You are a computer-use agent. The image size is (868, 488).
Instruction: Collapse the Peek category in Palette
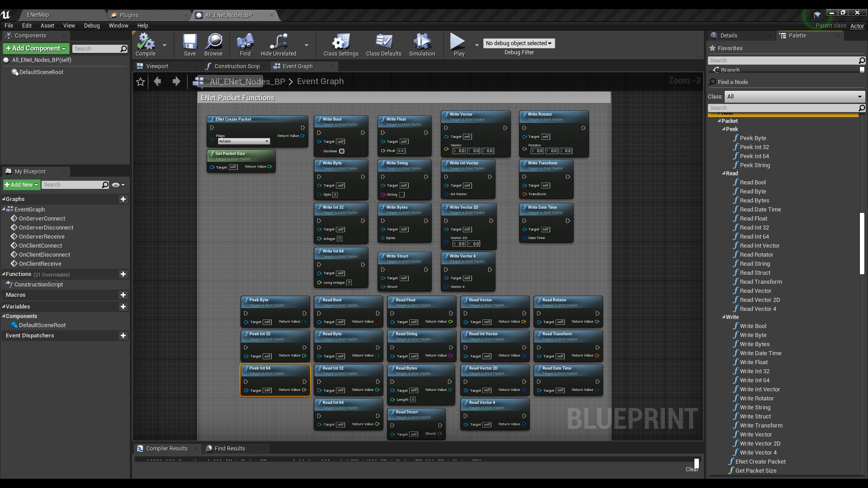click(724, 129)
